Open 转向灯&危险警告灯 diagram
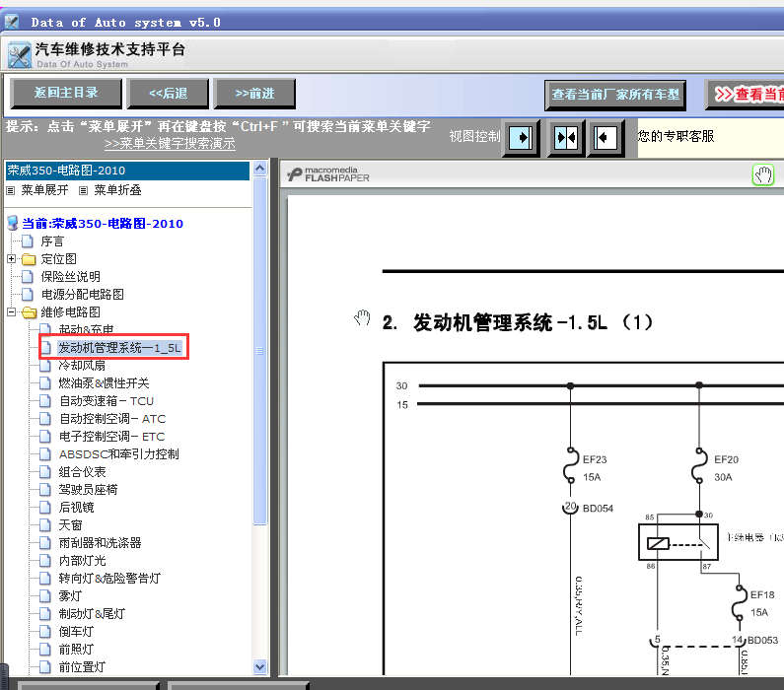The image size is (784, 690). click(109, 578)
